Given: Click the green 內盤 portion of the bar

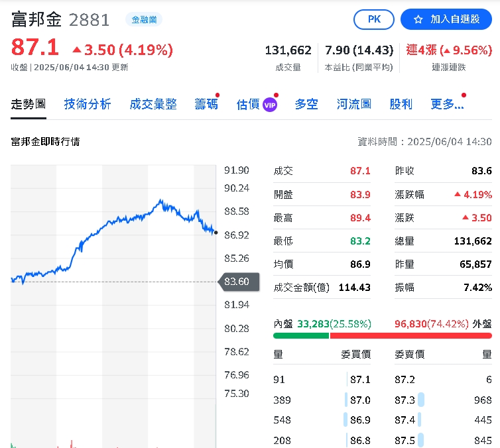Looking at the screenshot, I should 300,335.
